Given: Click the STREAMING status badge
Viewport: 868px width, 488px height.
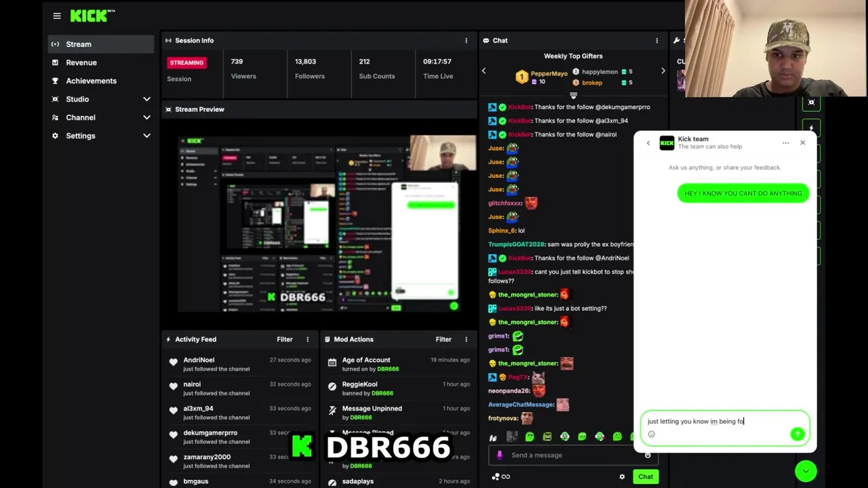Looking at the screenshot, I should 186,62.
